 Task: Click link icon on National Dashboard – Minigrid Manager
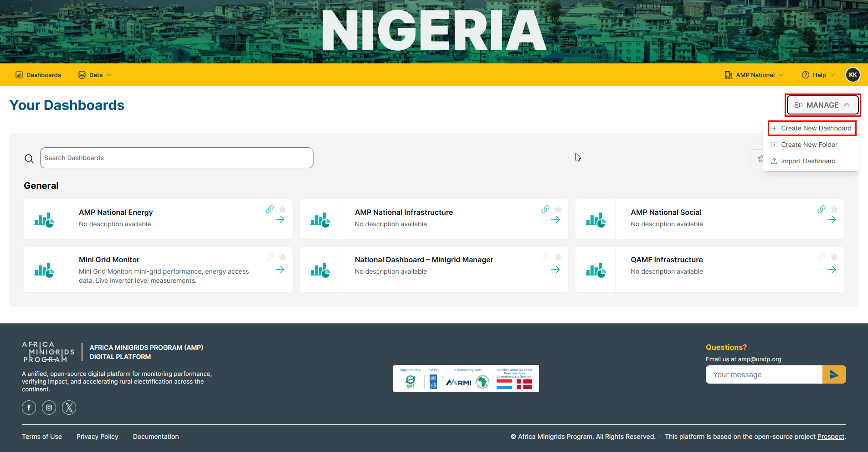click(545, 257)
